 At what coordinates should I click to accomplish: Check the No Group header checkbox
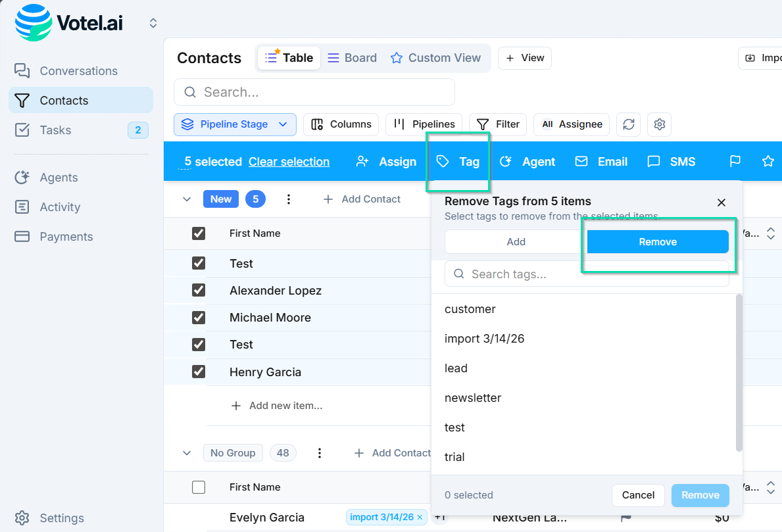199,487
